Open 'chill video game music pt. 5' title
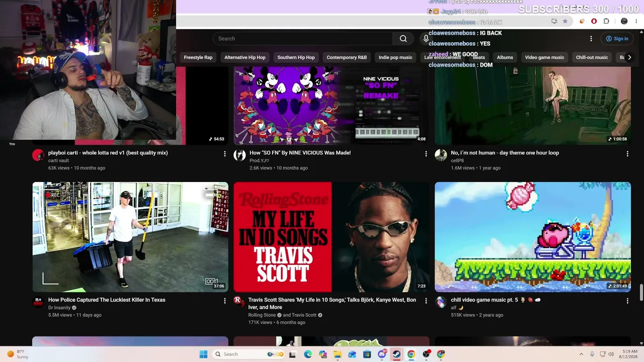Screen dimensions: 644x362 point(496,300)
